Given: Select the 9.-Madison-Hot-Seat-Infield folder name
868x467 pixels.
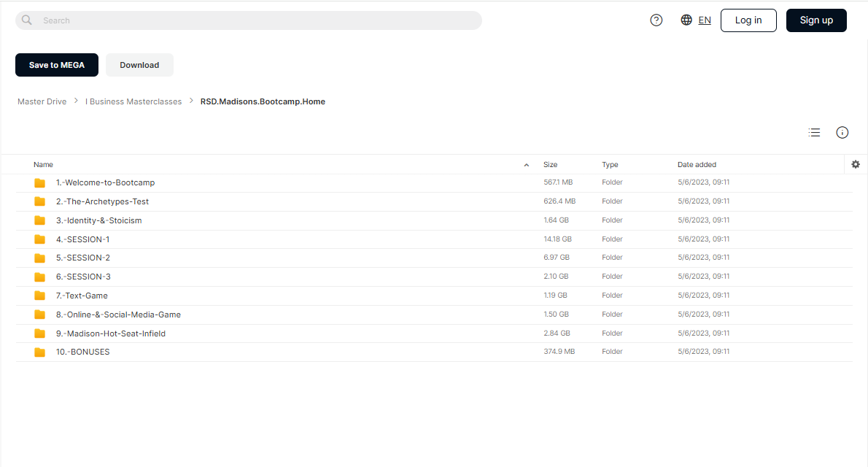Looking at the screenshot, I should [111, 333].
